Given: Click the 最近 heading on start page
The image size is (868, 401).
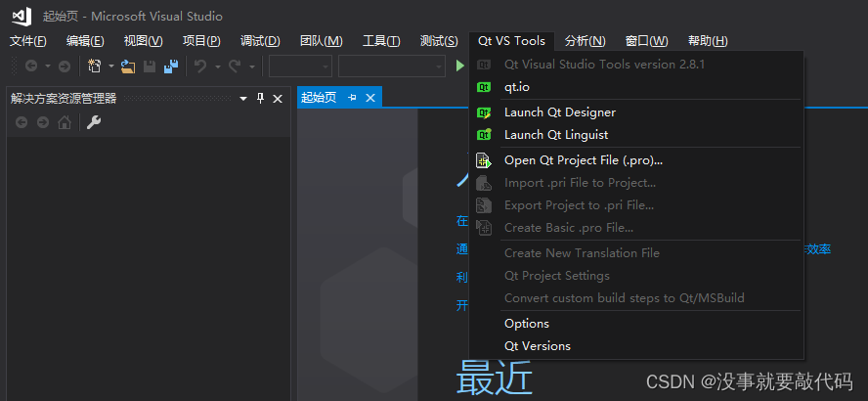Looking at the screenshot, I should point(494,377).
